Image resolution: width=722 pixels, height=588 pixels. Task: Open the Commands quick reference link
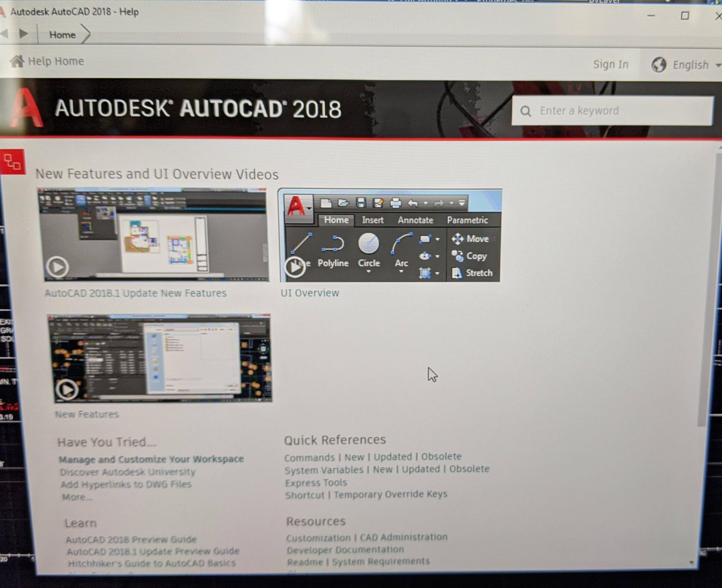[309, 458]
